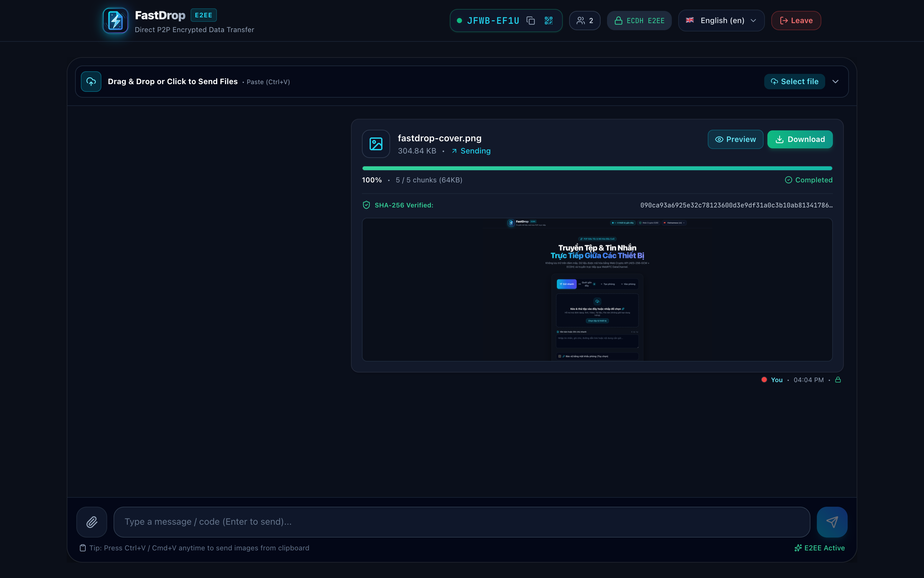The height and width of the screenshot is (578, 924).
Task: Click the 304.84 KB file size text
Action: (417, 151)
